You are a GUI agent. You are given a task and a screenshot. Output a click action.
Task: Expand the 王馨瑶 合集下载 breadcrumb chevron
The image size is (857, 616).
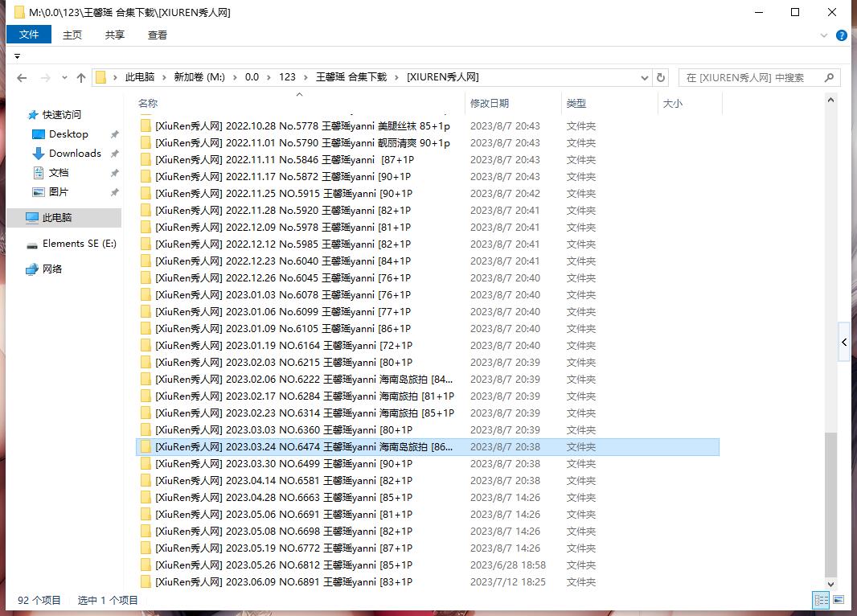396,78
